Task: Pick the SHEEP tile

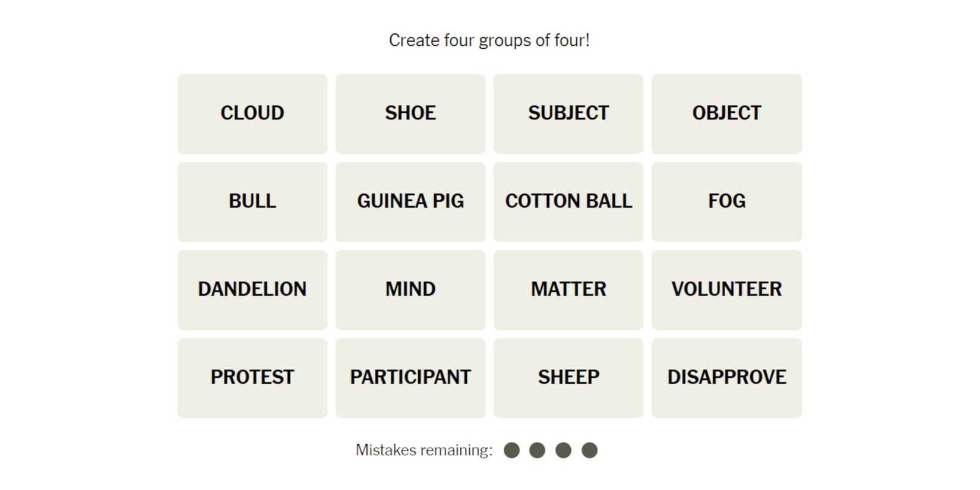Action: [x=568, y=378]
